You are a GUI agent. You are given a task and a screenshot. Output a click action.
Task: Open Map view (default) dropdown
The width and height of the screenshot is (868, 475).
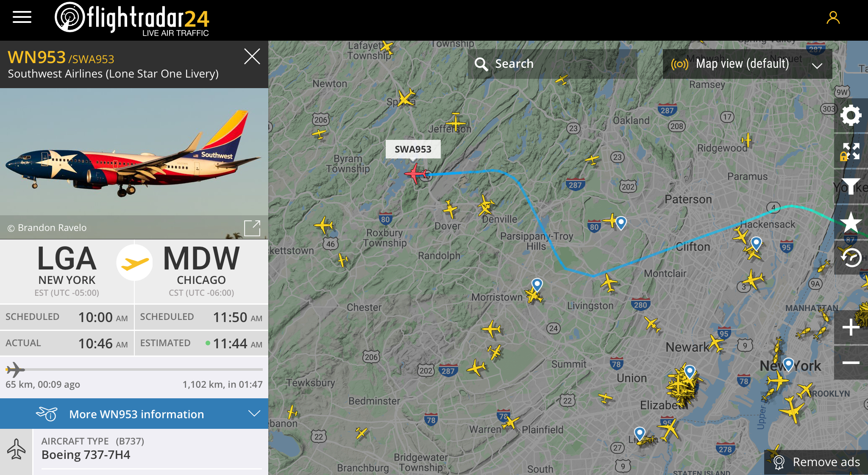[x=747, y=64]
